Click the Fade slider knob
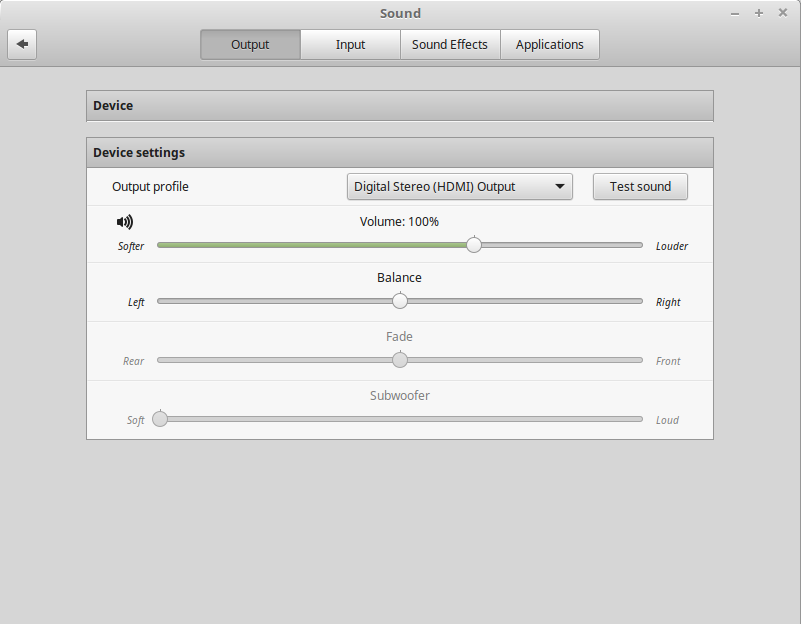Screen dimensions: 801x624 [x=400, y=360]
